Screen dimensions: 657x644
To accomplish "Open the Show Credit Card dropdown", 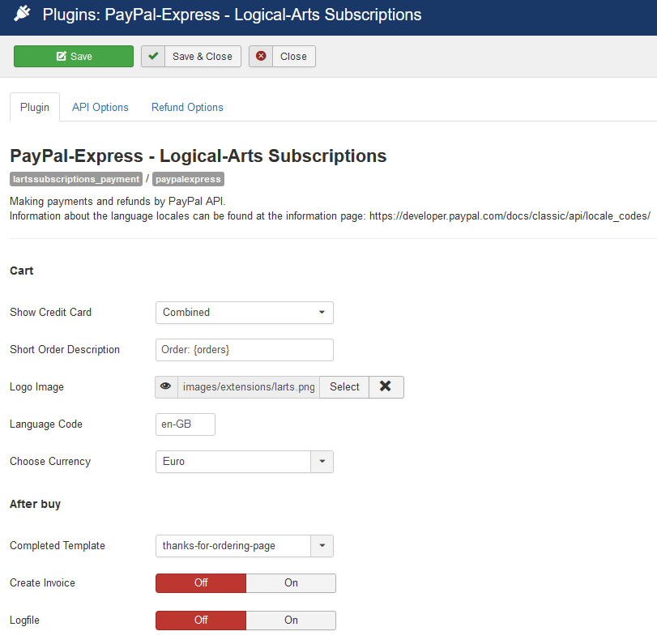I will pos(244,313).
